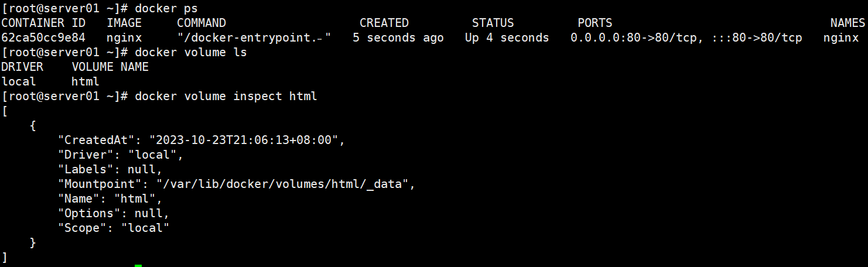Click the VOLUME NAME column header
The image size is (868, 267).
110,67
